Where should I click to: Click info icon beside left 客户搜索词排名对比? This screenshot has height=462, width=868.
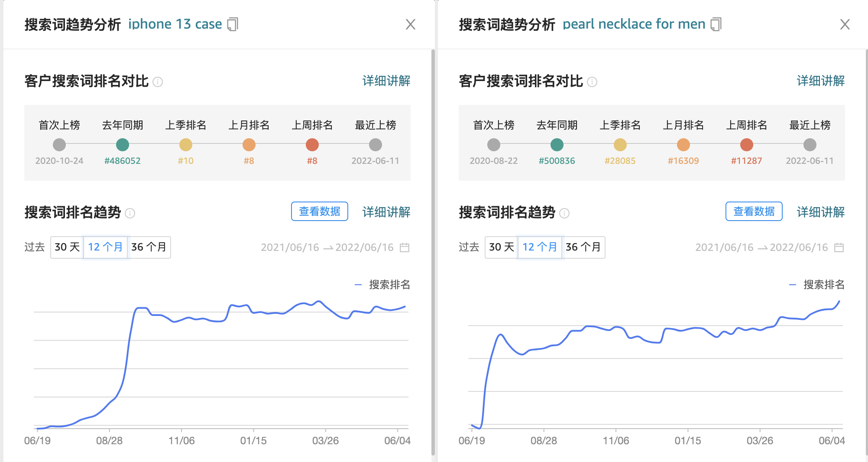tap(158, 82)
